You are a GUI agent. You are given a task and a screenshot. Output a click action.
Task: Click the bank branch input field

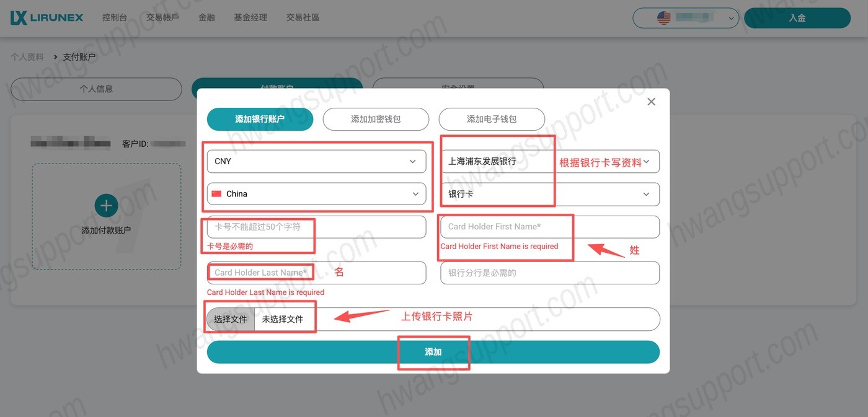pyautogui.click(x=550, y=273)
